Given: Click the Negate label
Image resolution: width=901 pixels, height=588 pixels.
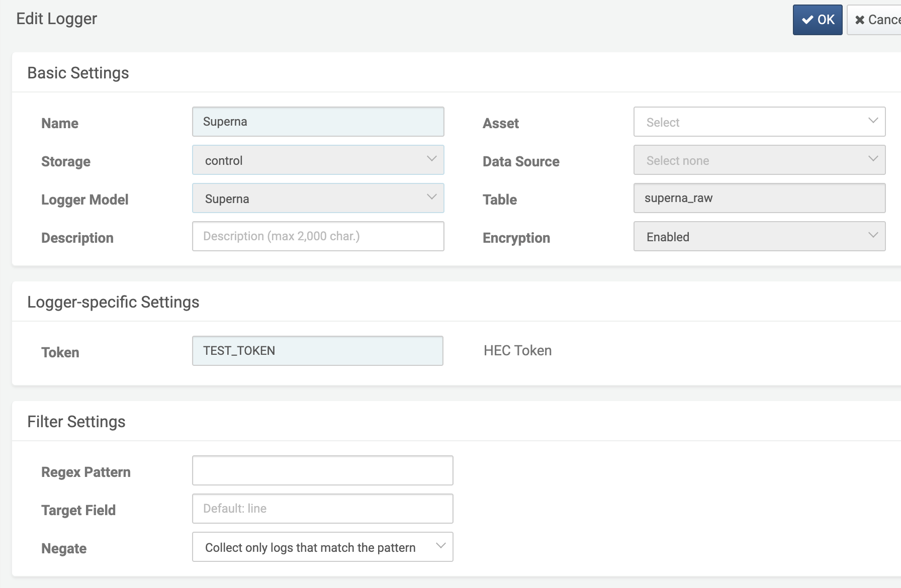Looking at the screenshot, I should coord(64,548).
